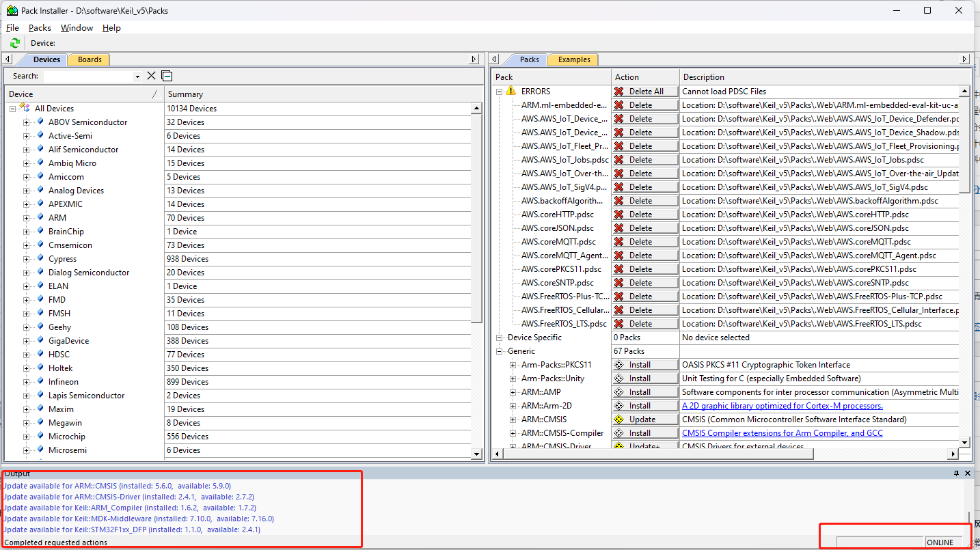Install the Arm-Packs::Unity pack

645,378
